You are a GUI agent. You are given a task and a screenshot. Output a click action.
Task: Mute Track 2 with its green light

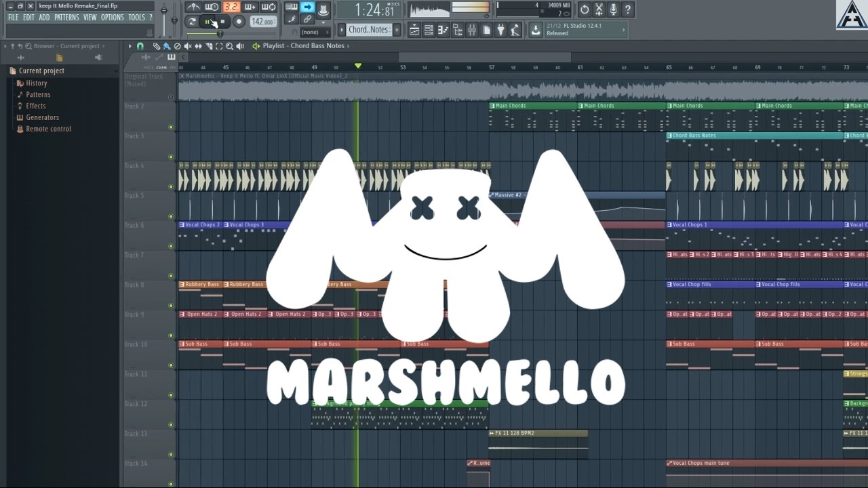(171, 127)
